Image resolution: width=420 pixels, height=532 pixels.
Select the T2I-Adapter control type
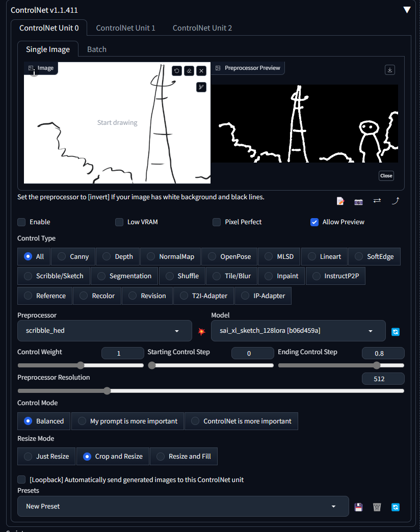[x=204, y=296]
